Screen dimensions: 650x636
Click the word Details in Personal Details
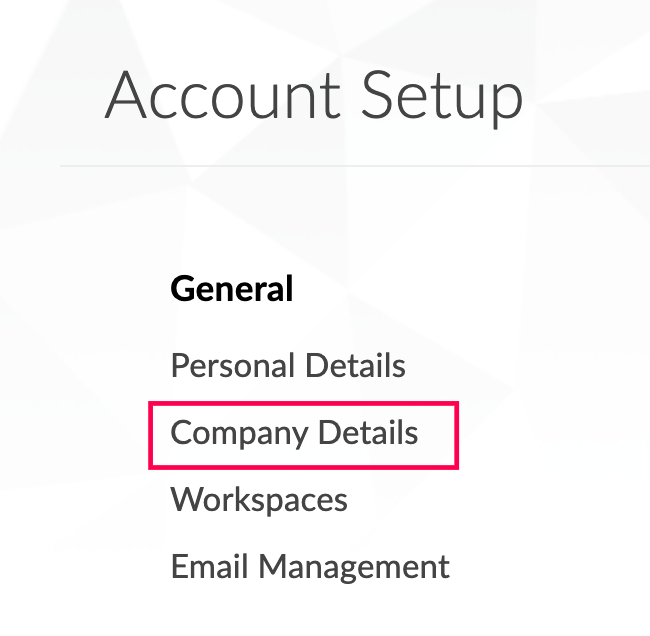pos(356,364)
